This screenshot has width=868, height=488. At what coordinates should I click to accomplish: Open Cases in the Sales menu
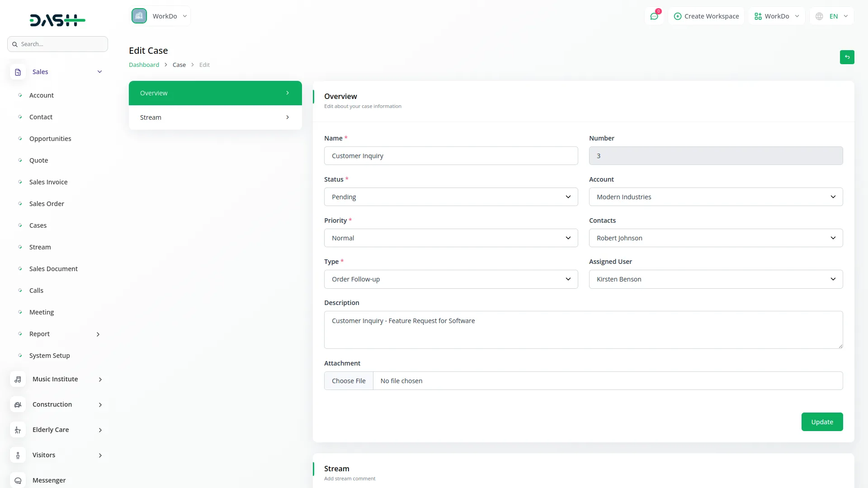click(38, 225)
